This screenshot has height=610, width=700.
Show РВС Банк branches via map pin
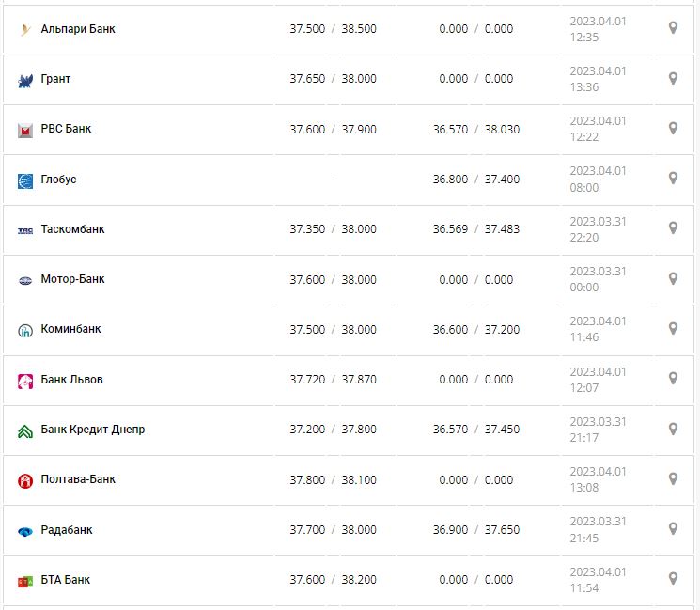point(673,128)
